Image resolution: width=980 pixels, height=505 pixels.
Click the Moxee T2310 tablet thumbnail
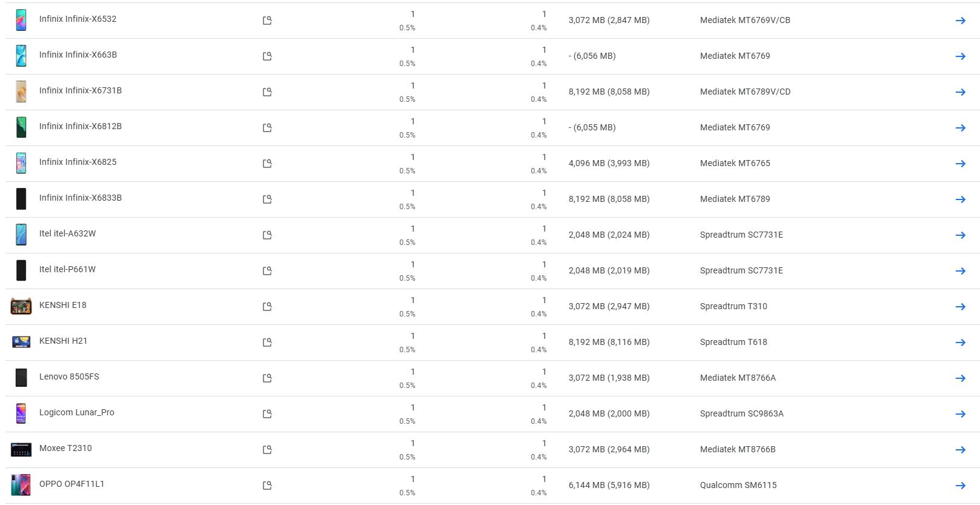coord(21,449)
